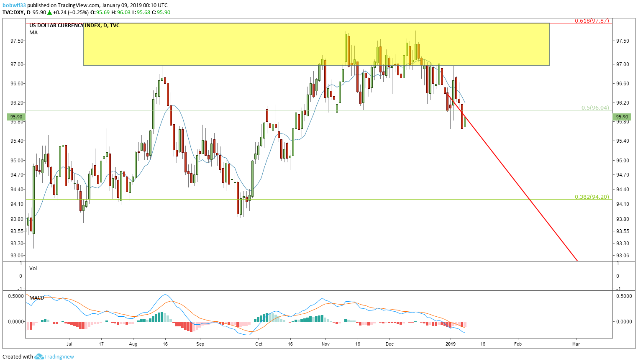This screenshot has height=364, width=638.
Task: Open bobwff33 author profile link
Action: coord(14,5)
